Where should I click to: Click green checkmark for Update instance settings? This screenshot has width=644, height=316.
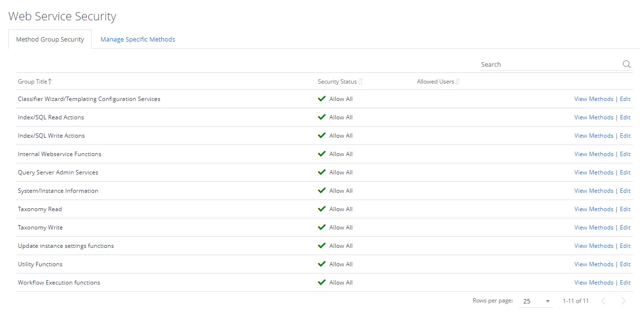(x=322, y=245)
